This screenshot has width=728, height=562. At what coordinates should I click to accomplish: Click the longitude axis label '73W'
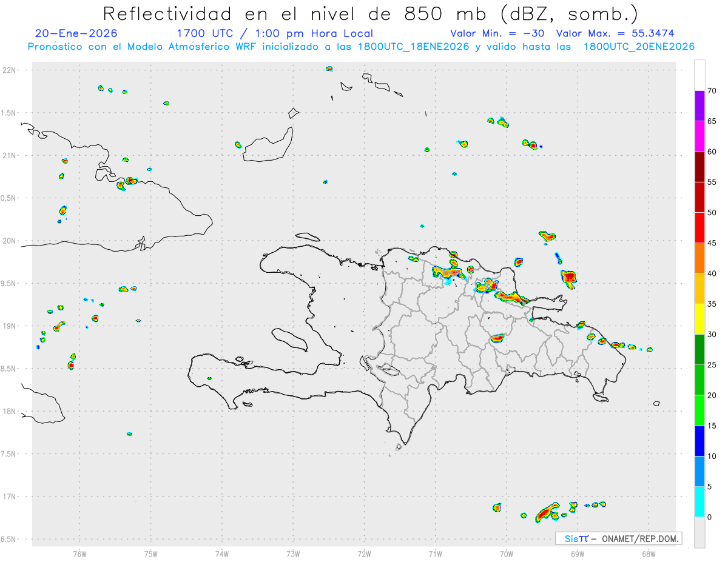(x=293, y=554)
